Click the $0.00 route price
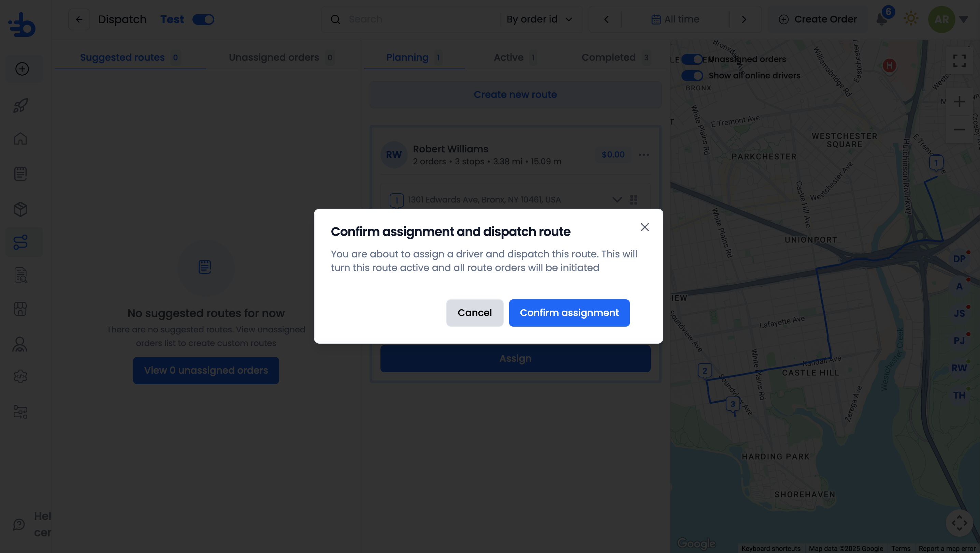This screenshot has height=553, width=980. (613, 155)
